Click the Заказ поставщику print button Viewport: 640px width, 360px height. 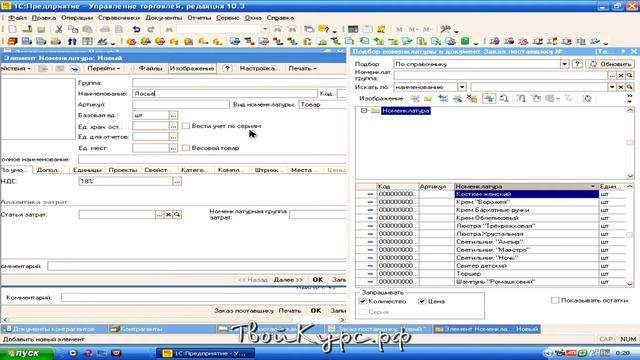tap(244, 311)
